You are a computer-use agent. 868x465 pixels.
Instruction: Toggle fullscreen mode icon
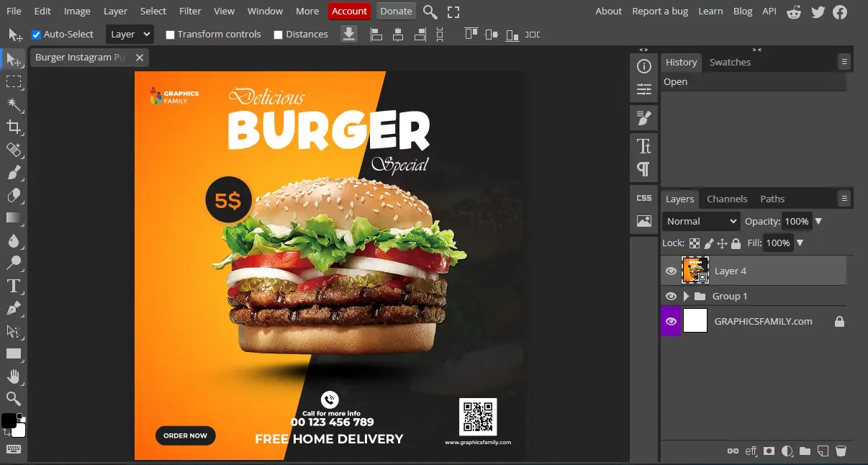pyautogui.click(x=453, y=12)
